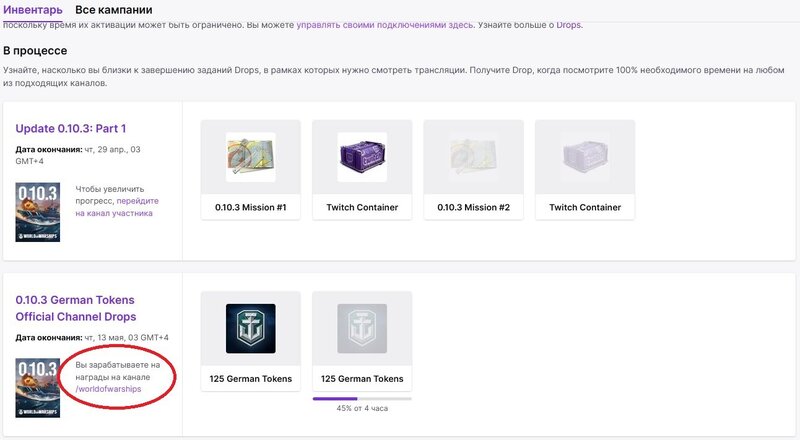Switch to the Все кампании tab
This screenshot has height=440, width=800.
point(113,10)
